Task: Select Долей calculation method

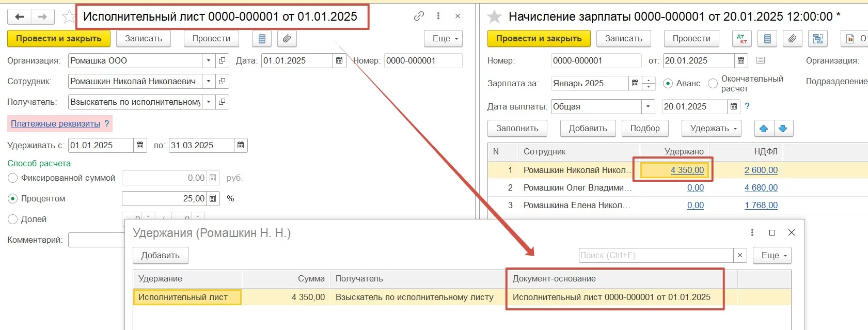Action: click(x=13, y=219)
